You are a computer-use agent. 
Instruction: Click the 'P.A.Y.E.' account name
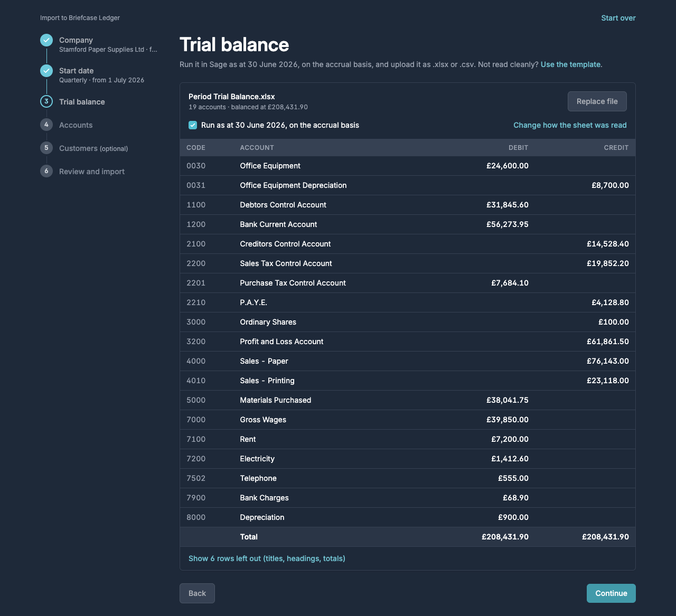tap(253, 302)
